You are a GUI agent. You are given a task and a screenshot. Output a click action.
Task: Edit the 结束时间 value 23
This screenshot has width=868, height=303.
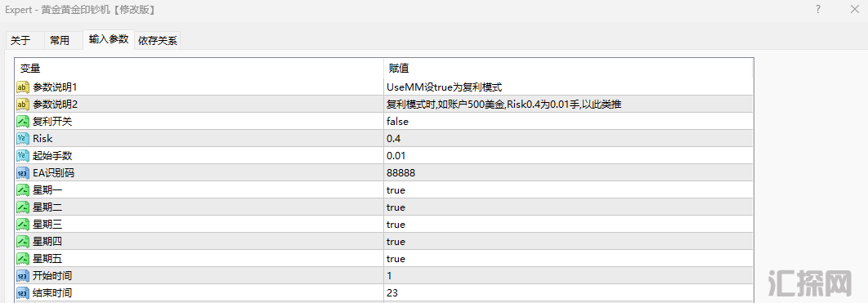click(568, 293)
